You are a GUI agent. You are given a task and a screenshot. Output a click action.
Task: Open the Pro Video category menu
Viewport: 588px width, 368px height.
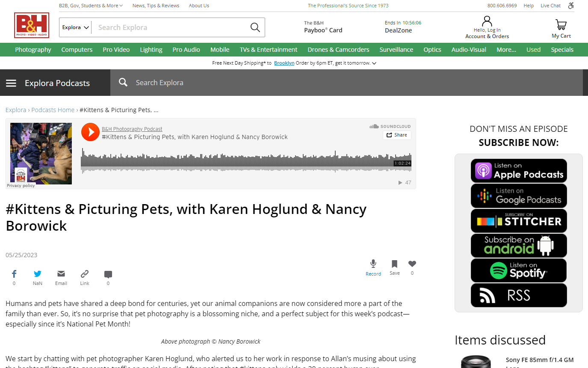(x=116, y=50)
